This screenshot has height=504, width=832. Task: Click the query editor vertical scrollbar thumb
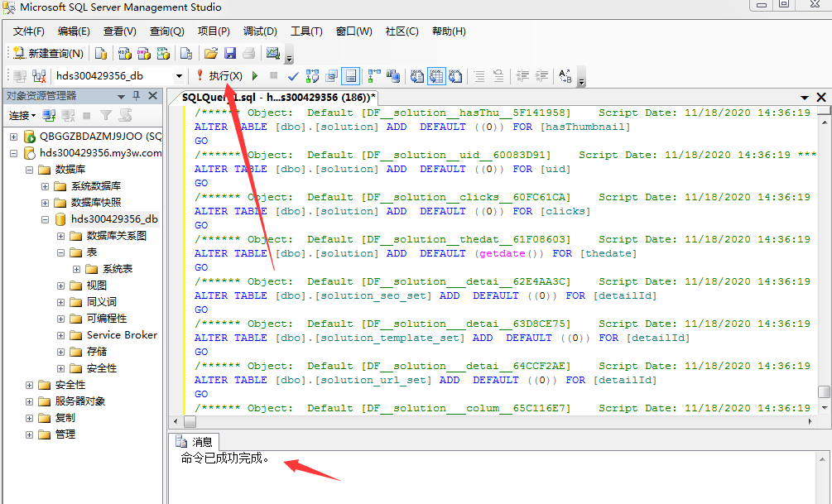pyautogui.click(x=824, y=391)
